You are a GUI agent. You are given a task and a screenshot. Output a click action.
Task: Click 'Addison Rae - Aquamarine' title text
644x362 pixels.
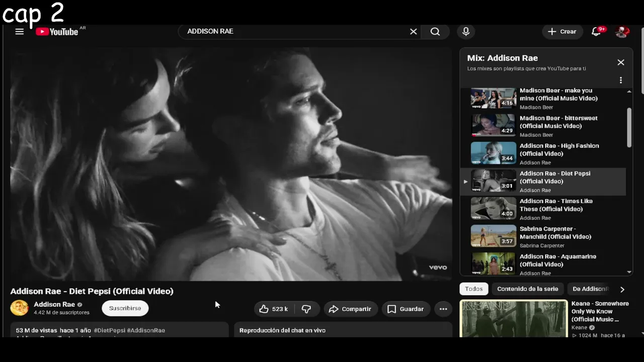pos(558,260)
